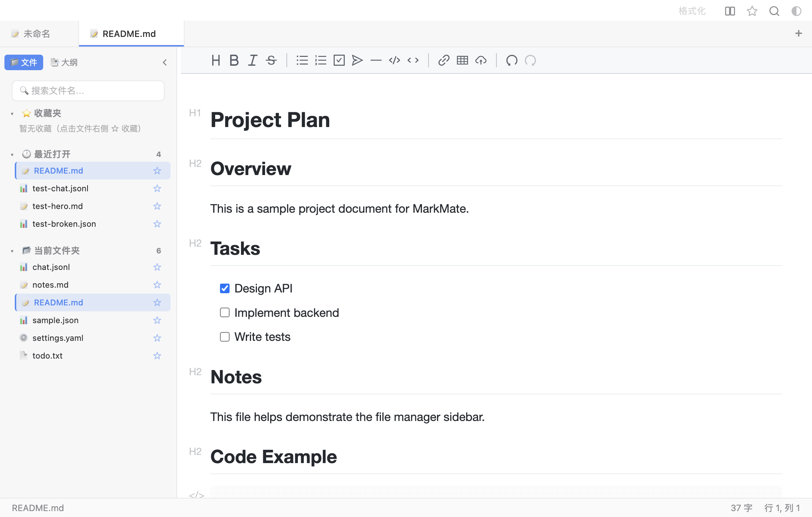The image size is (812, 517).
Task: Check the Implement backend task
Action: (x=225, y=313)
